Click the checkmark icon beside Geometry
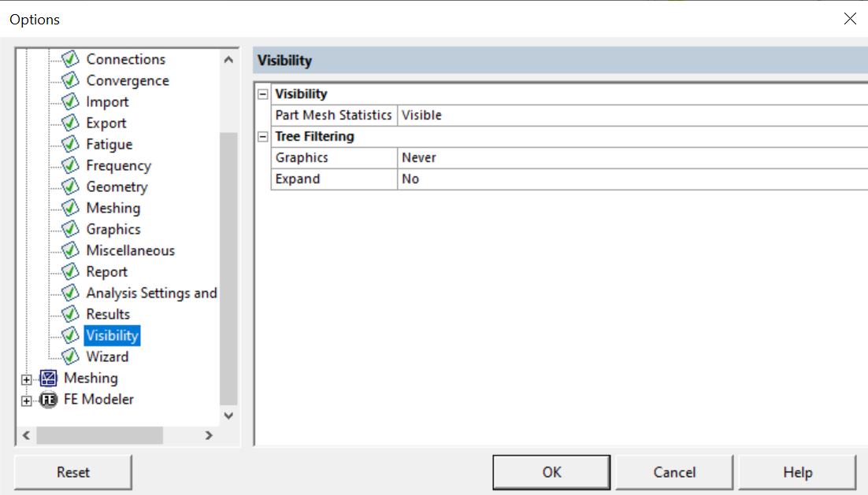Viewport: 868px width, 495px height. [x=70, y=187]
